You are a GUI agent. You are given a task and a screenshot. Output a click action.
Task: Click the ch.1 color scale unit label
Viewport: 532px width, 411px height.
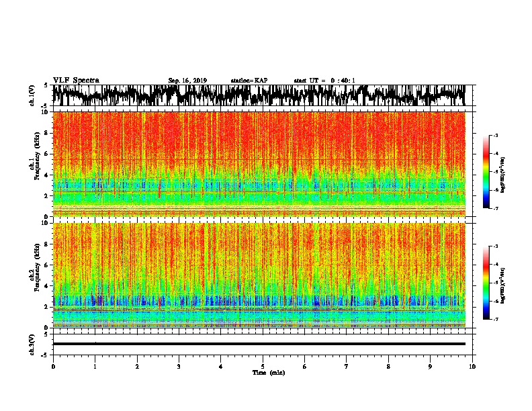point(503,175)
